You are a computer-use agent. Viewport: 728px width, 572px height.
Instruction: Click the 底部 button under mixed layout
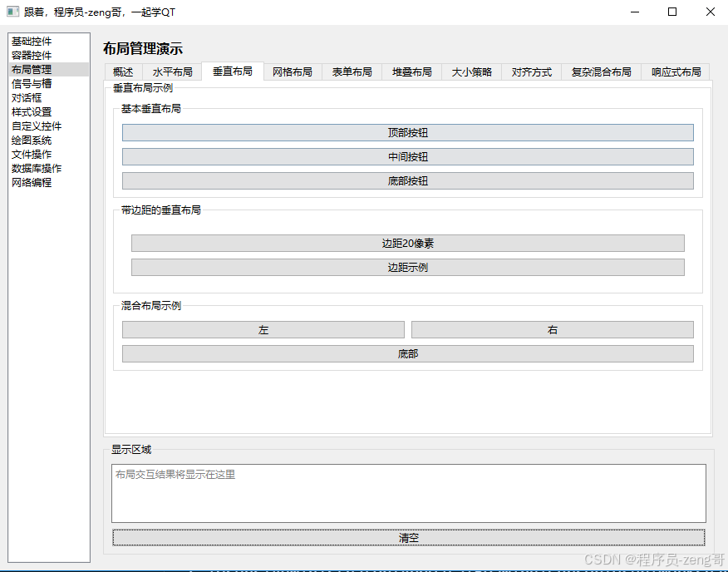(x=407, y=353)
